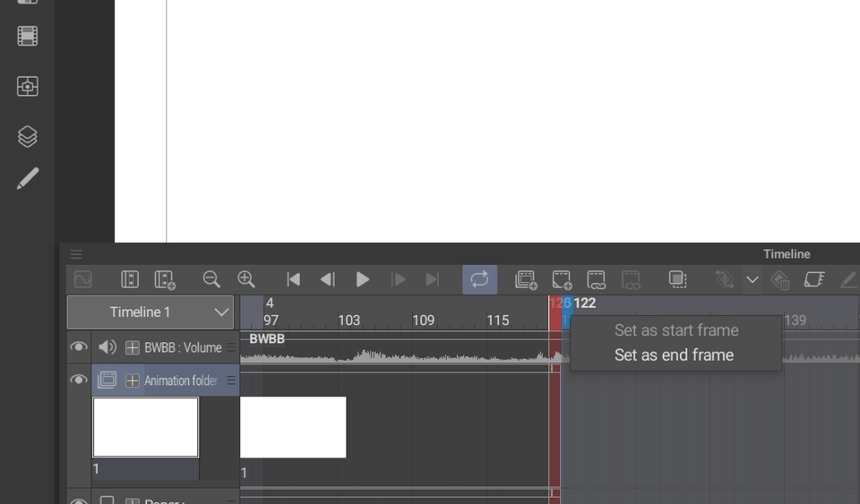Toggle onion skin display
Image resolution: width=860 pixels, height=504 pixels.
click(x=678, y=279)
